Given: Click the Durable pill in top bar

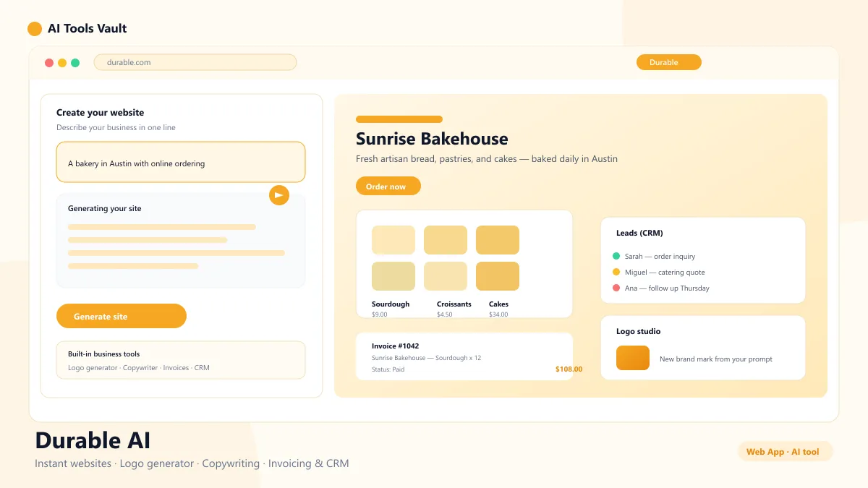Looking at the screenshot, I should click(669, 62).
